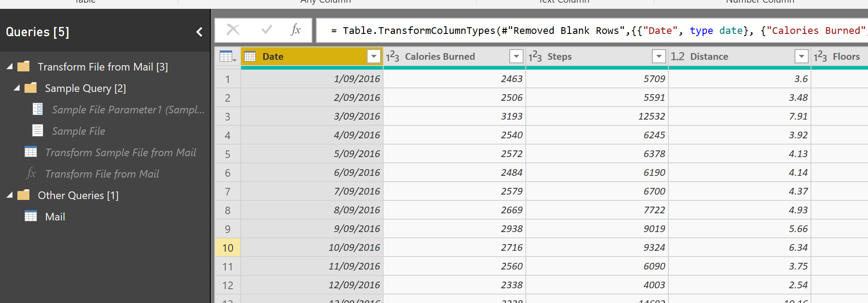Select the Date column header

point(312,57)
